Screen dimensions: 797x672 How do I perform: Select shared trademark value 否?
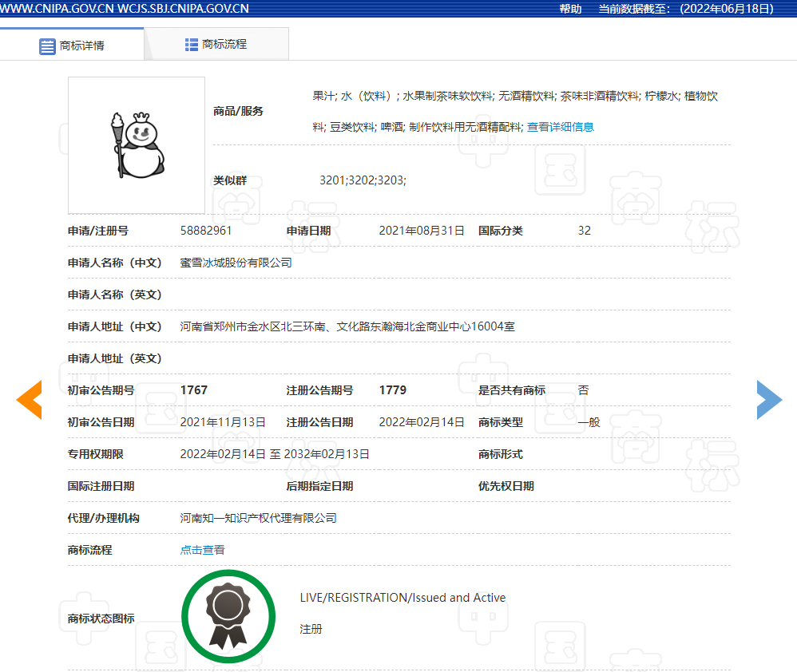point(584,390)
